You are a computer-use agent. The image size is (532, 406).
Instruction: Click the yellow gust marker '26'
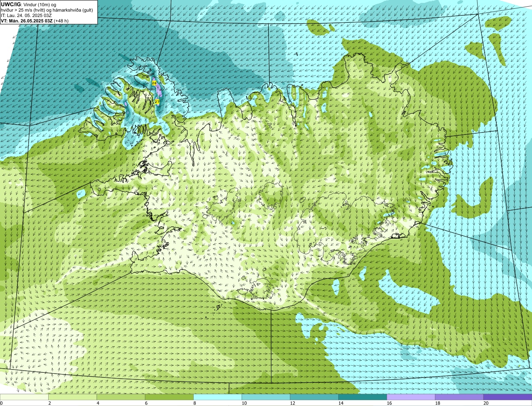coord(154,83)
